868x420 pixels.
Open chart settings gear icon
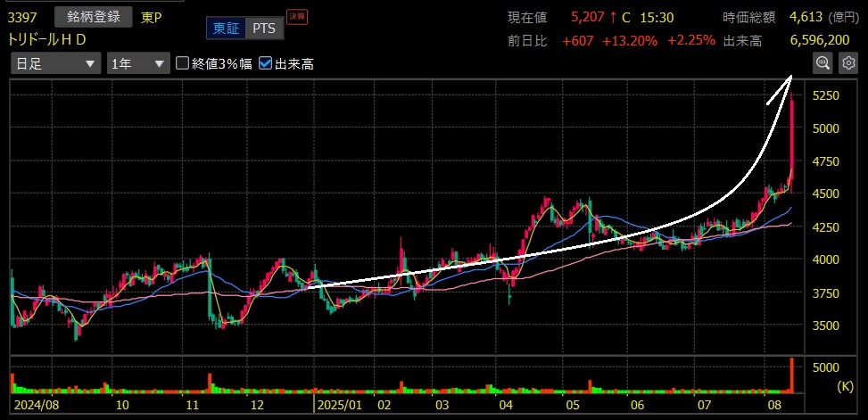pyautogui.click(x=847, y=63)
